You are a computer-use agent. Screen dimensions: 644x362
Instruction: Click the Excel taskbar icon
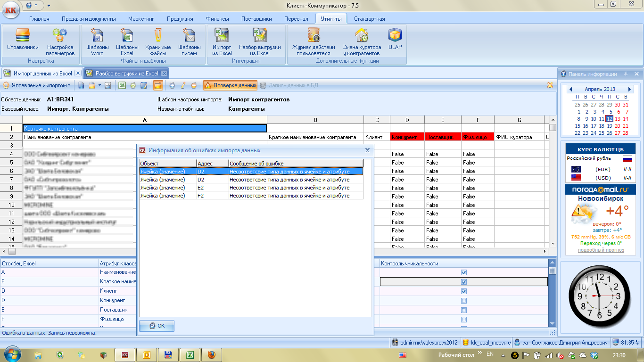[x=190, y=354]
